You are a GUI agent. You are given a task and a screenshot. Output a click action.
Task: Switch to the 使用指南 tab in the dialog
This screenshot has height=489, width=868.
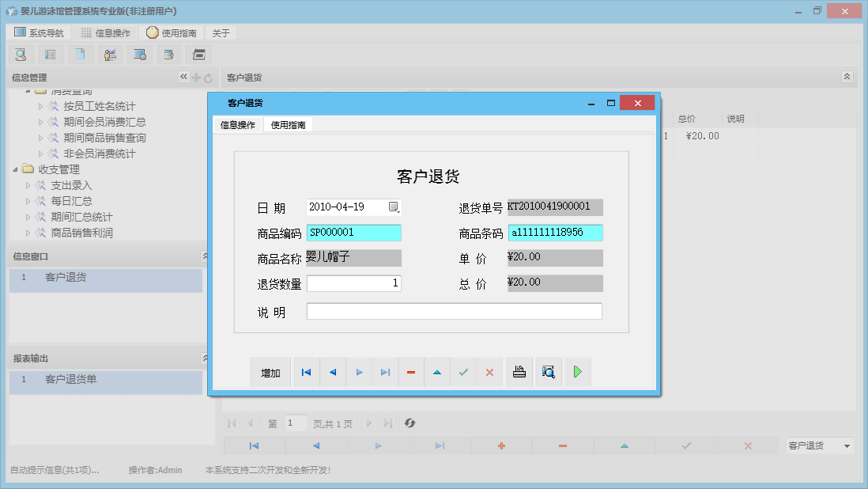[290, 124]
